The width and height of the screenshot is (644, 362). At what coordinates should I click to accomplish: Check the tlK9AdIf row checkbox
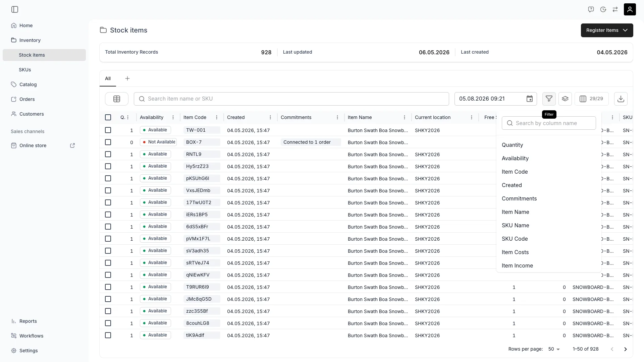click(x=108, y=335)
